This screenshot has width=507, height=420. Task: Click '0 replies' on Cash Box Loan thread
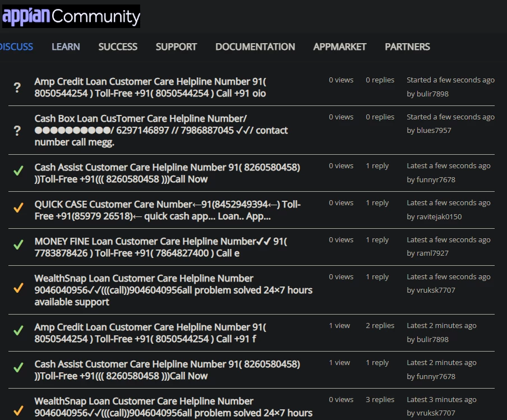point(380,117)
